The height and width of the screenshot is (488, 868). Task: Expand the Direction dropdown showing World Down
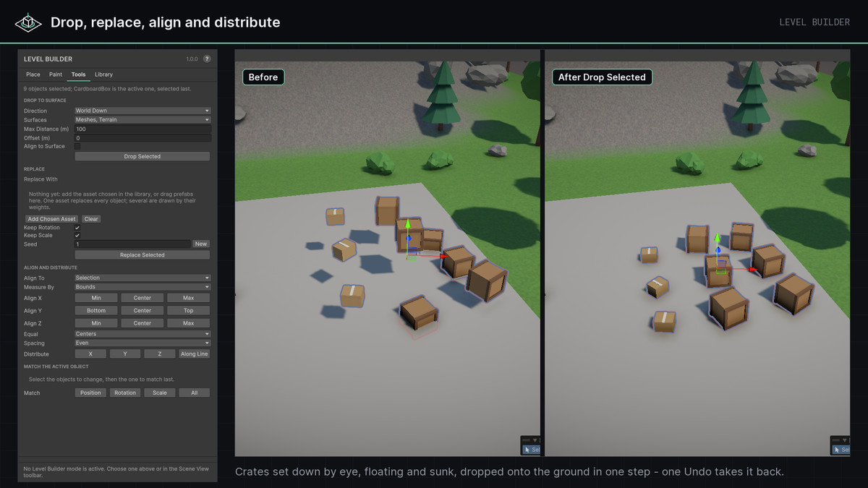[x=142, y=111]
